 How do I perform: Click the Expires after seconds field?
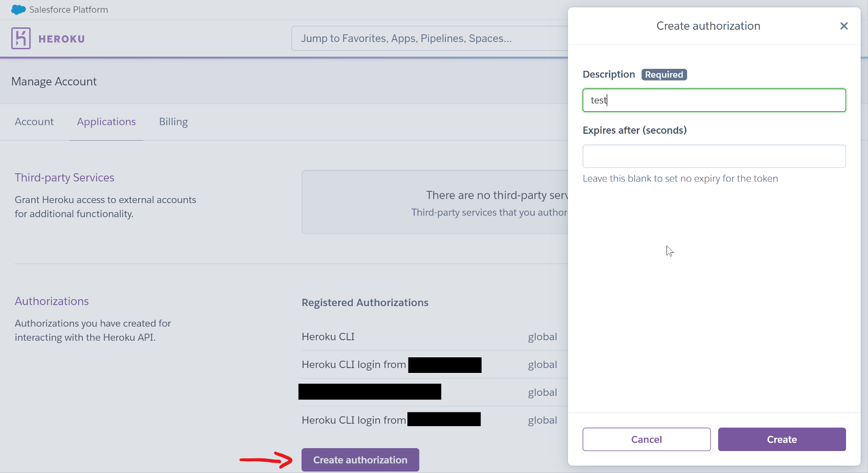[713, 156]
